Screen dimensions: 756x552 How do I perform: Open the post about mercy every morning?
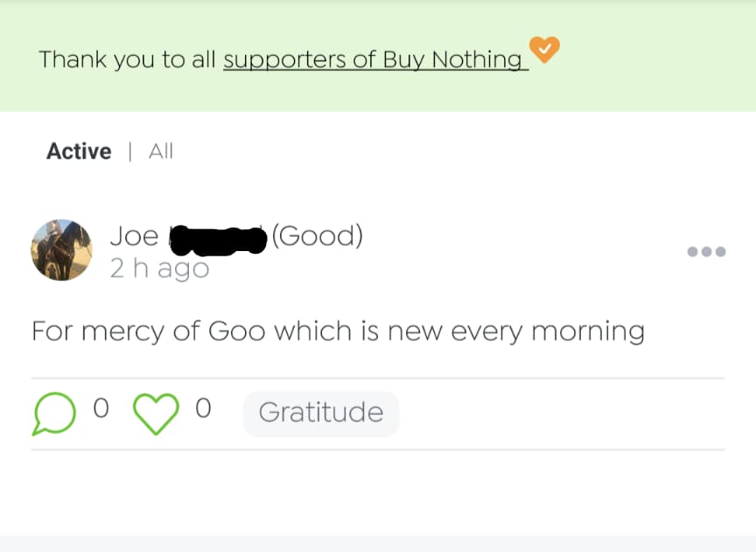[x=338, y=332]
